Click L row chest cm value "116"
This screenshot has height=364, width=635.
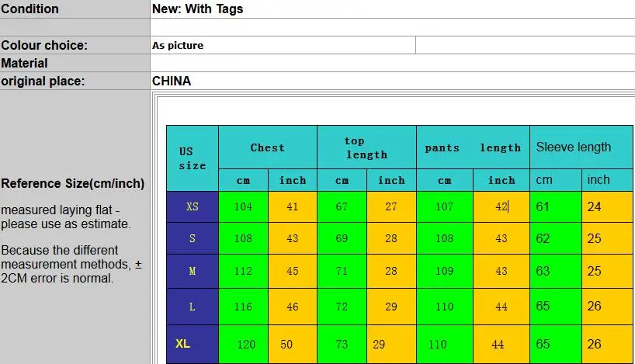pos(243,307)
